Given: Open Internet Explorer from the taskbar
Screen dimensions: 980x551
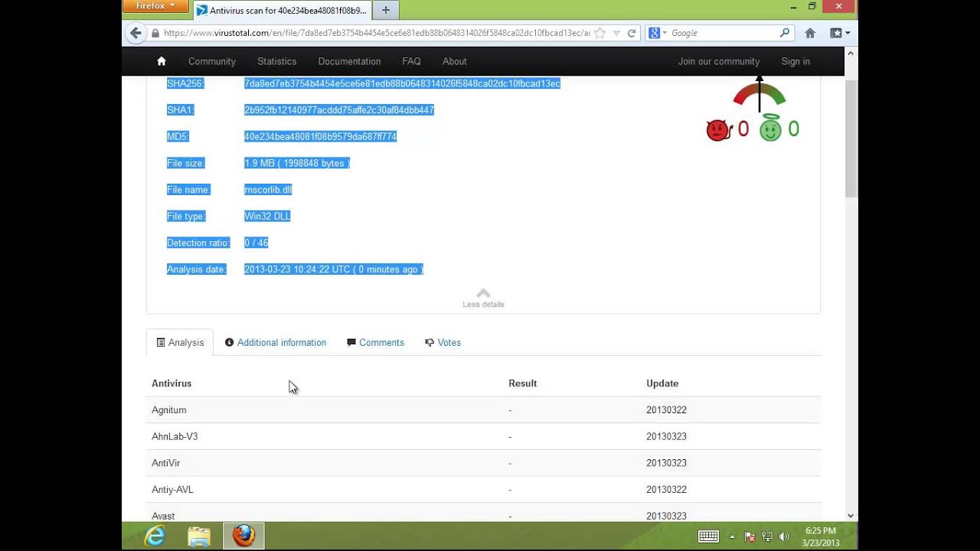Looking at the screenshot, I should click(155, 536).
